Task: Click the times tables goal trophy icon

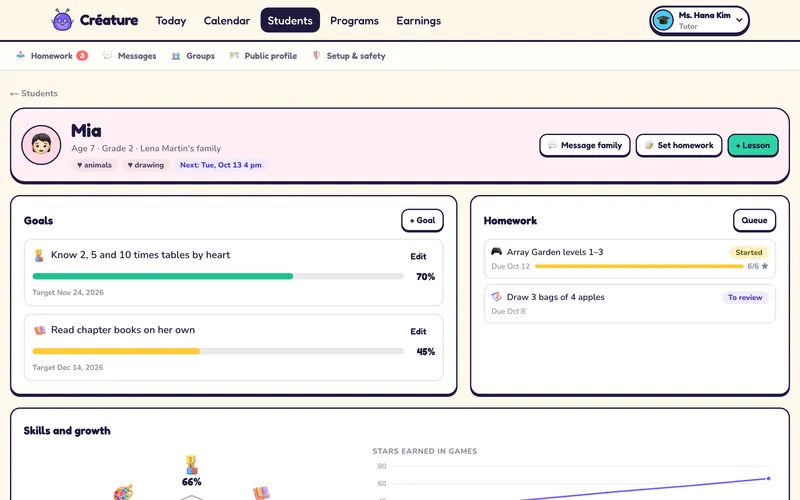Action: coord(39,255)
